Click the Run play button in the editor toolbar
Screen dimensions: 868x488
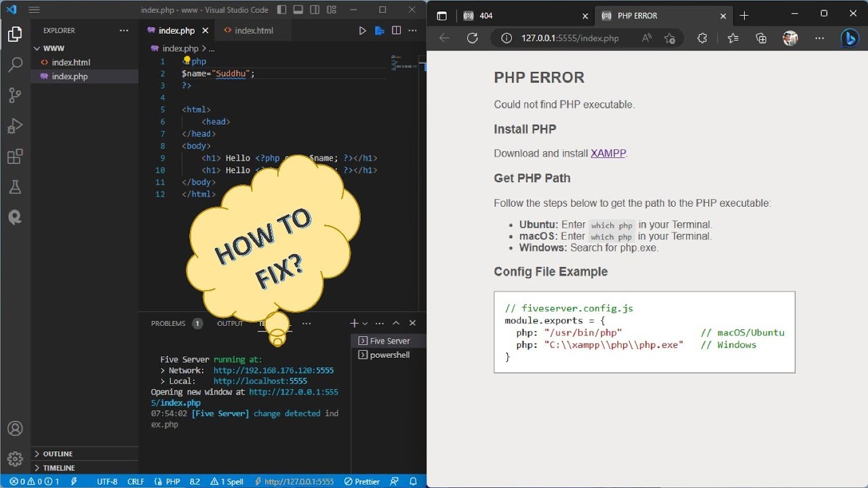point(362,30)
